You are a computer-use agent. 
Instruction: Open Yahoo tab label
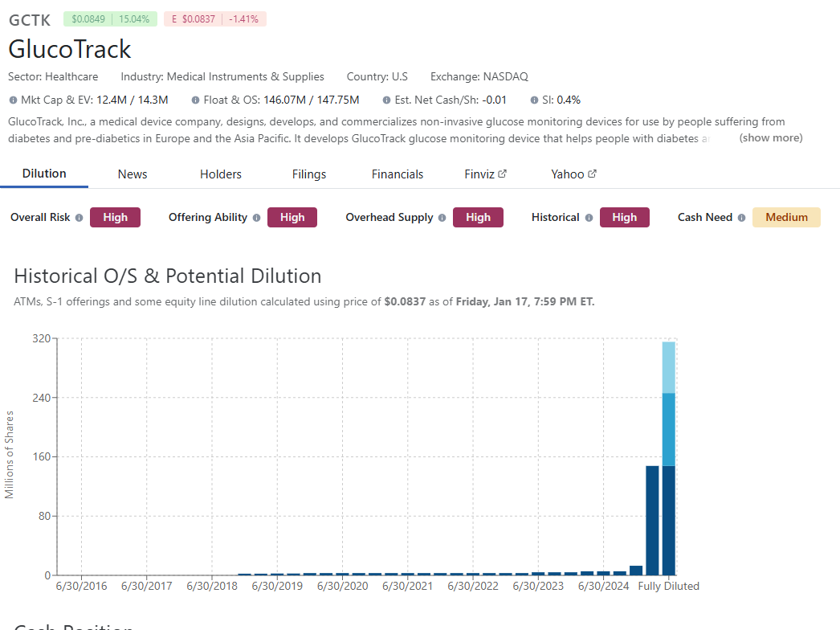[567, 174]
